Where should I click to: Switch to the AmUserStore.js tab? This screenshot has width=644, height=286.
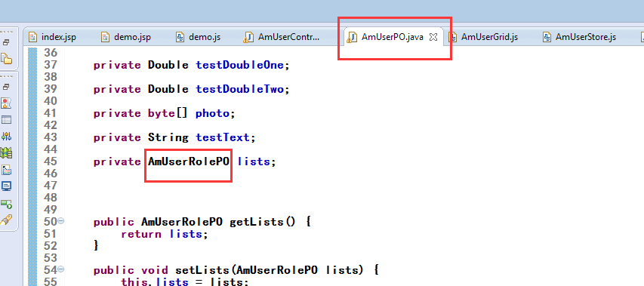tap(579, 37)
